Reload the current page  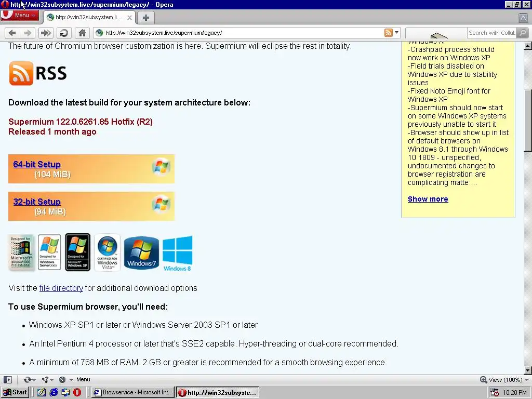click(x=64, y=33)
